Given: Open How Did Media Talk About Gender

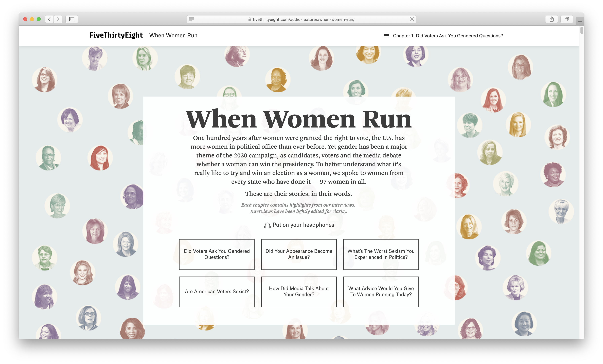Looking at the screenshot, I should coord(299,292).
